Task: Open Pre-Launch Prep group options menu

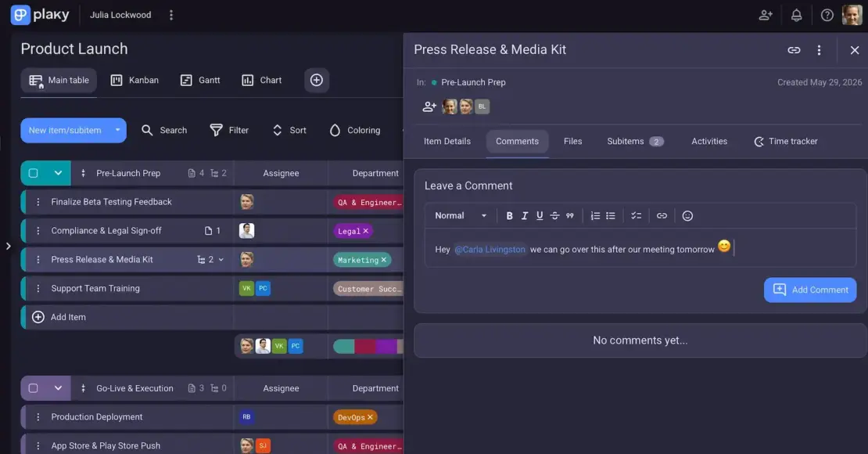Action: pyautogui.click(x=83, y=173)
